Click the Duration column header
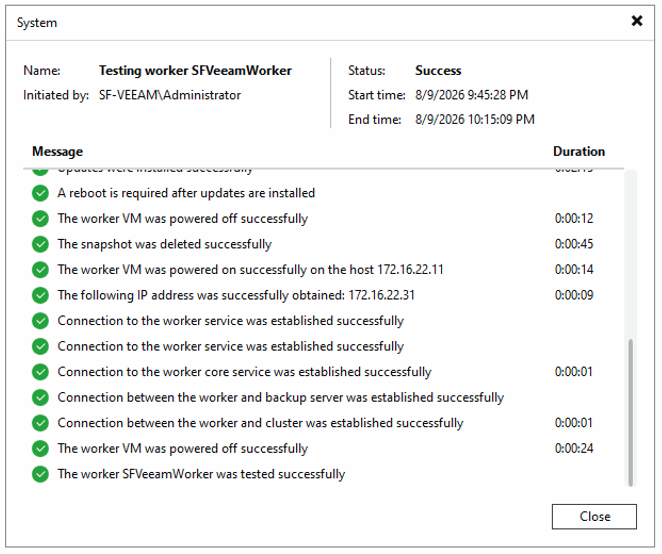662x554 pixels. [579, 152]
